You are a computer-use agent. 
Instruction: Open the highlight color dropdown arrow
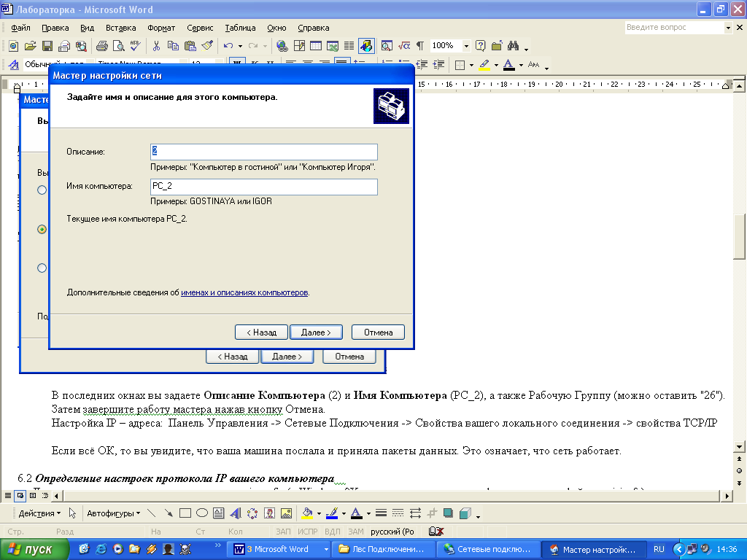[x=496, y=65]
